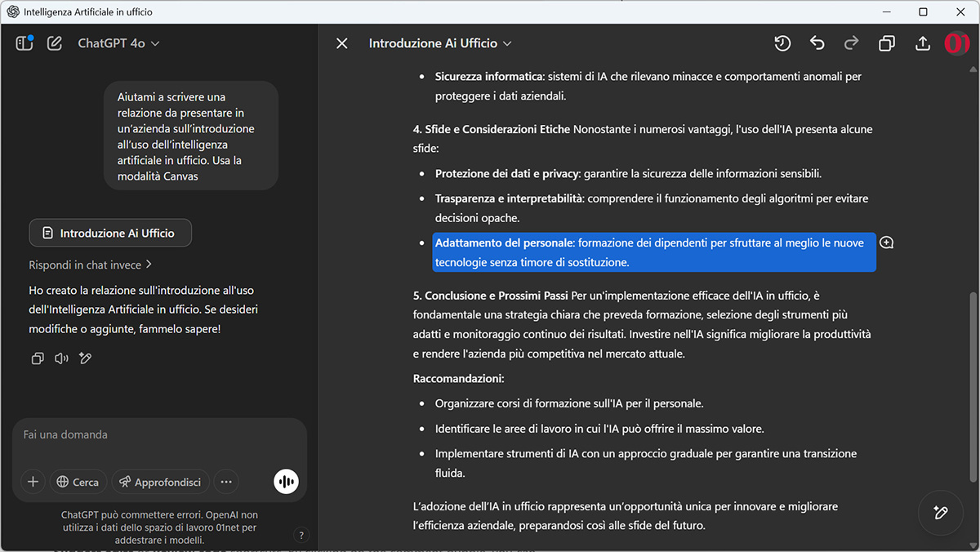980x552 pixels.
Task: Toggle the sidebar panel icon
Action: point(24,43)
